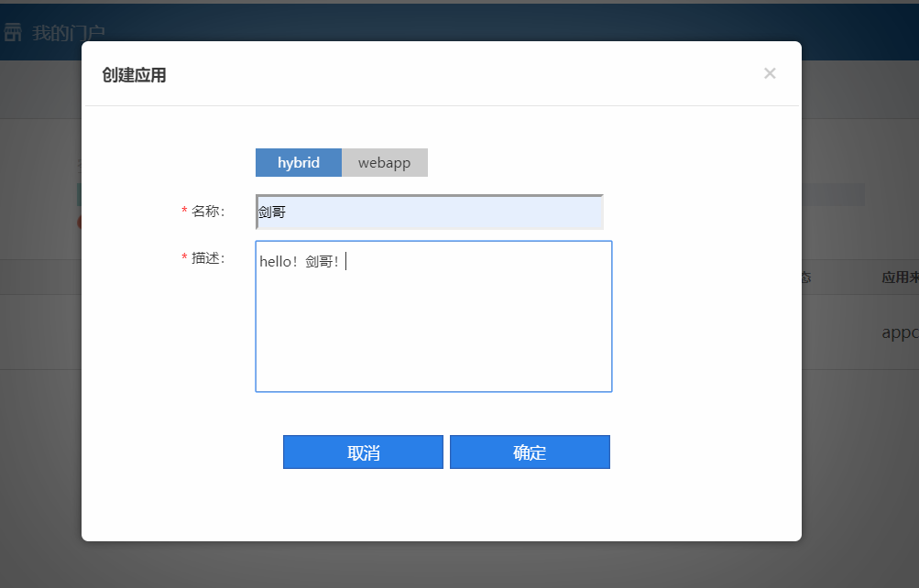
Task: Select the hybrid app type tab
Action: pos(299,163)
